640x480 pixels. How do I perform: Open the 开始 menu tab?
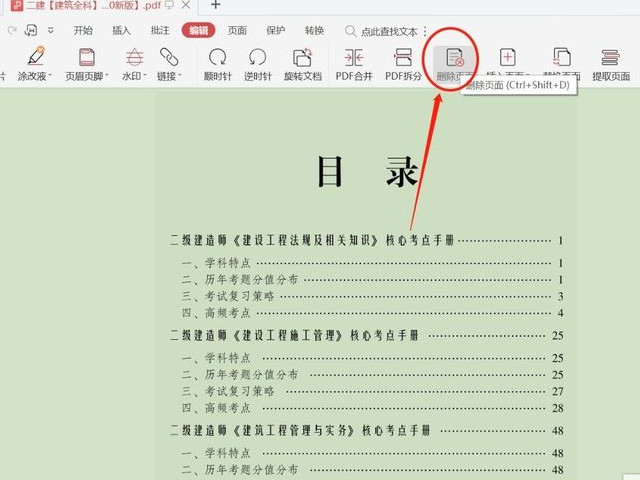83,31
